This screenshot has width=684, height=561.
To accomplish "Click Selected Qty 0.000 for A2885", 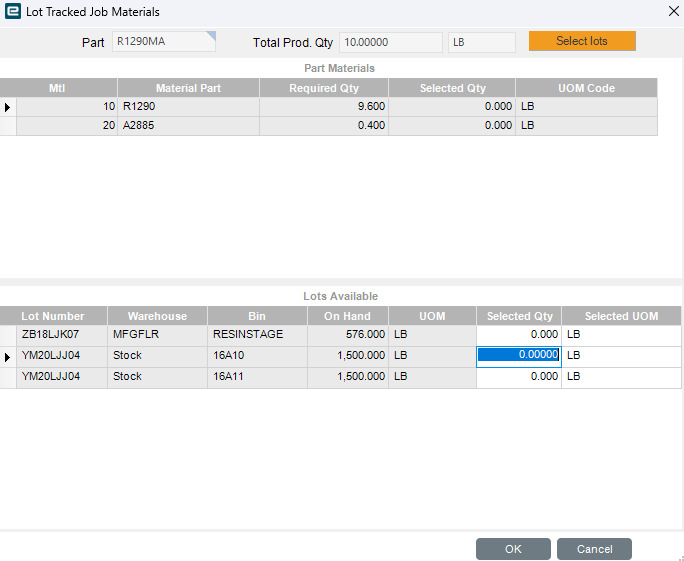I will (452, 126).
